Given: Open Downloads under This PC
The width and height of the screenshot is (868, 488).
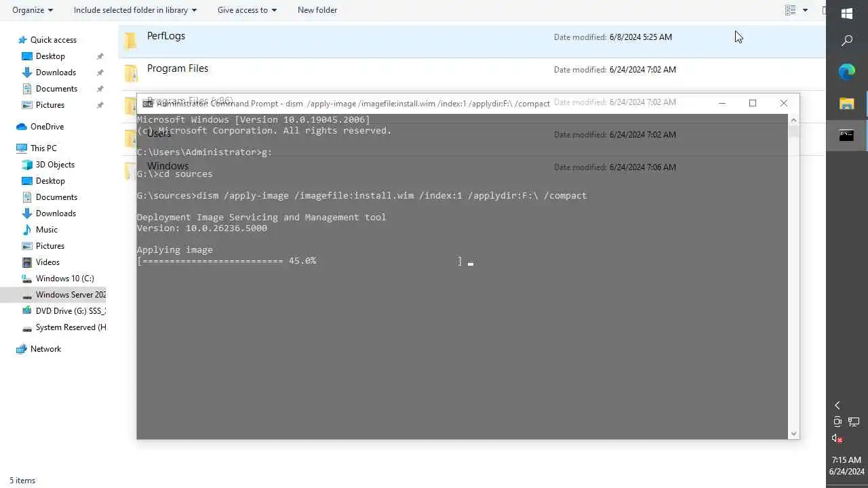Looking at the screenshot, I should click(x=56, y=213).
